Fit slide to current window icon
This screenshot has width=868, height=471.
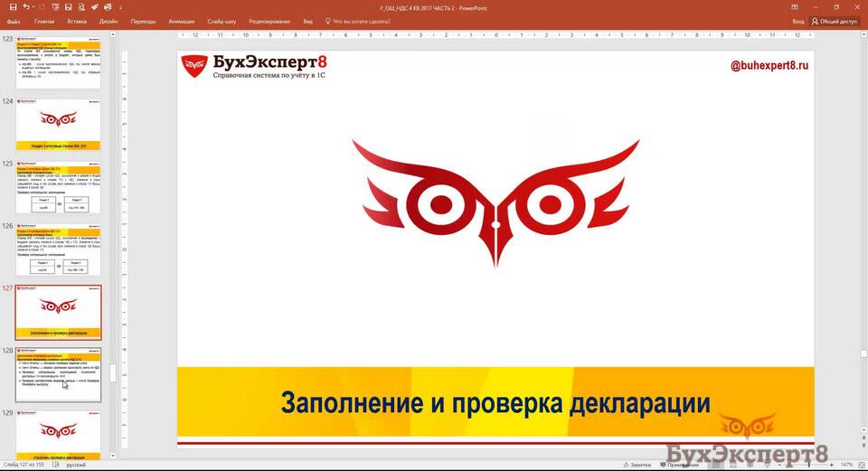pos(862,465)
